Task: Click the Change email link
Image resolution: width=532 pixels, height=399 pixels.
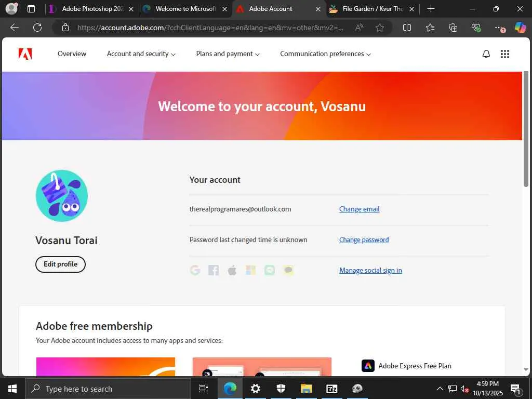Action: click(360, 209)
